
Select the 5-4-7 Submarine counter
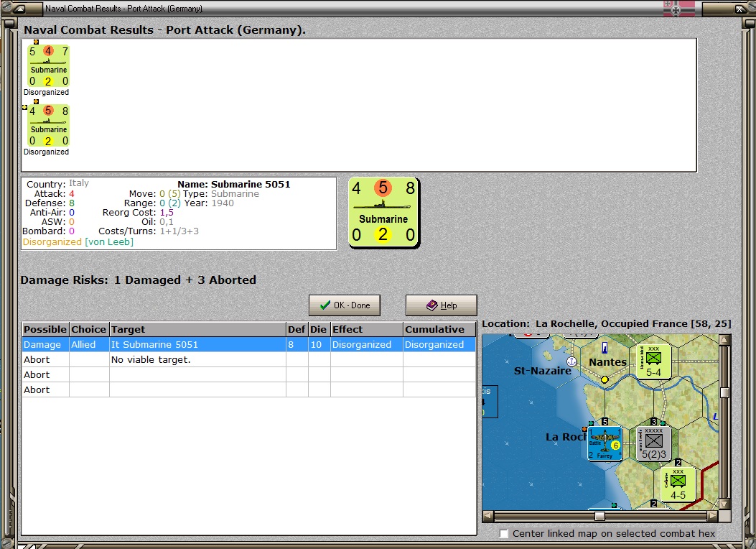[48, 65]
